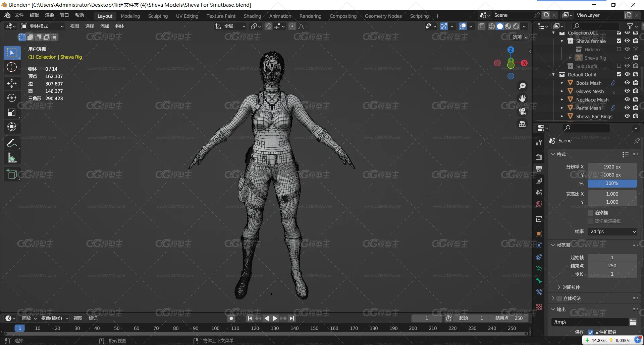Open the File menu
The image size is (644, 345).
click(x=19, y=15)
